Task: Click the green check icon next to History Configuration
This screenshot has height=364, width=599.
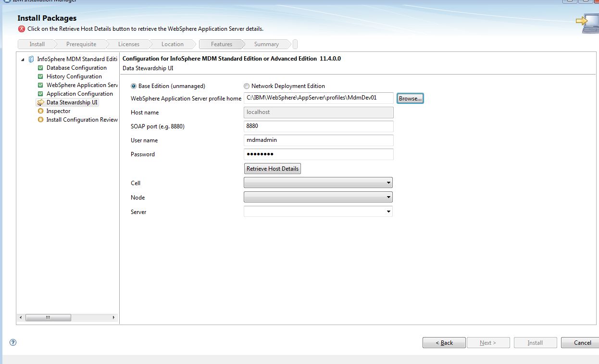Action: tap(40, 76)
